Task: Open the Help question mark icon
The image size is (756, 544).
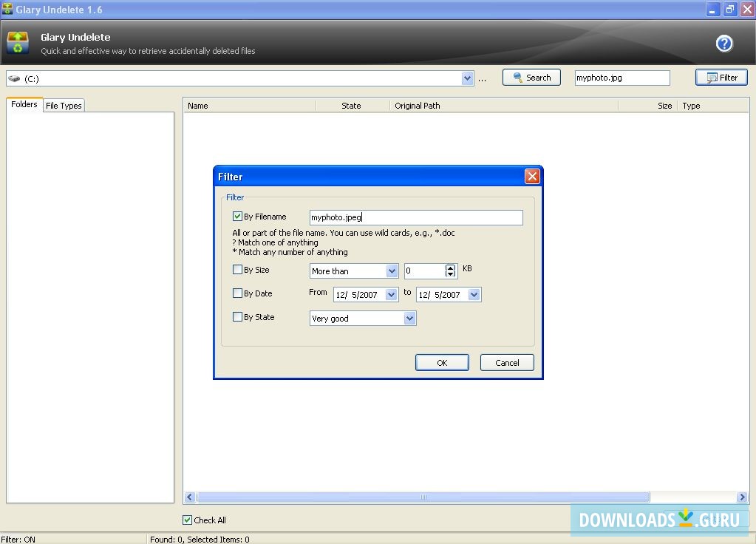Action: (x=723, y=43)
